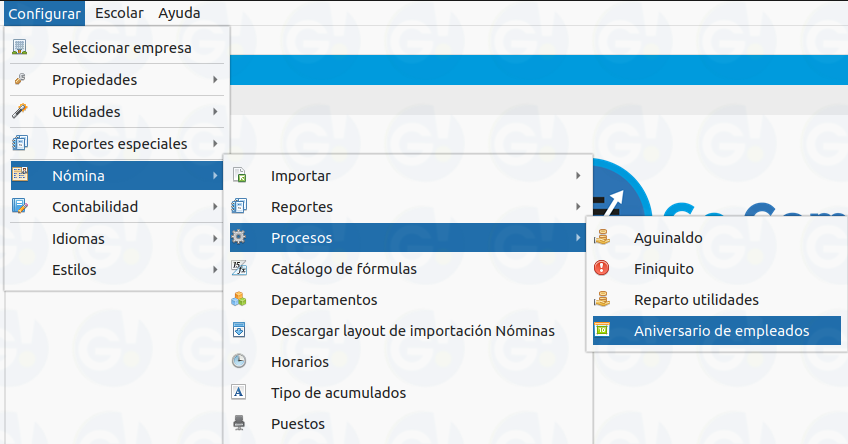This screenshot has width=848, height=444.
Task: Select the Nómina menu entry
Action: [117, 175]
